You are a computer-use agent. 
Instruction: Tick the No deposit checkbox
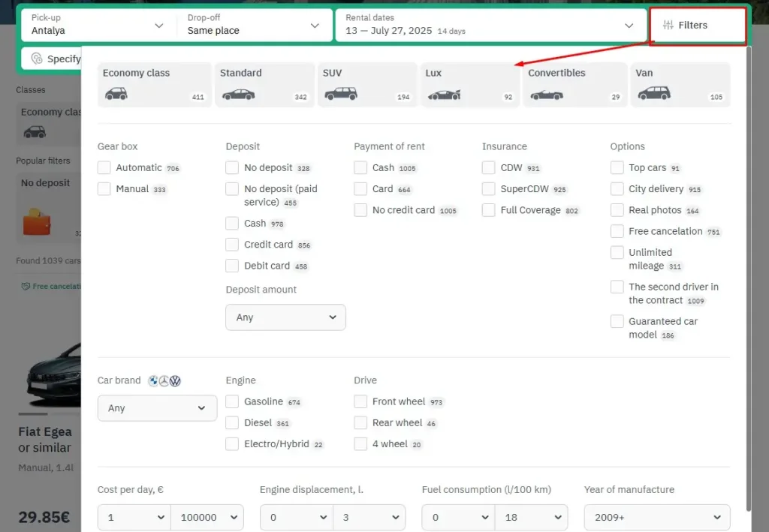click(x=232, y=167)
